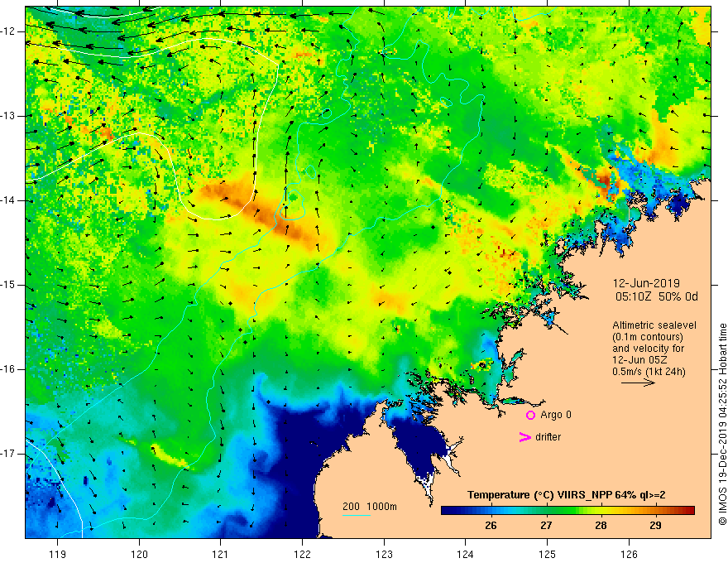Click the latitude label -16

[x=8, y=369]
